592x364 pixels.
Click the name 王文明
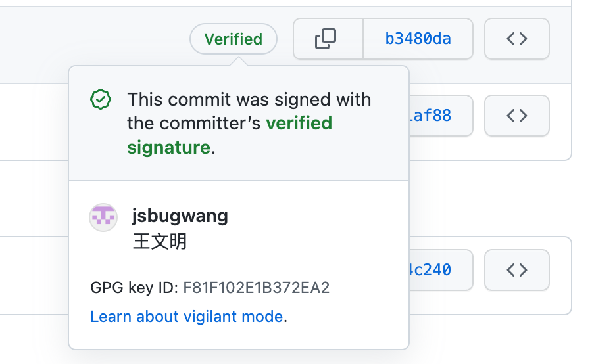(160, 241)
